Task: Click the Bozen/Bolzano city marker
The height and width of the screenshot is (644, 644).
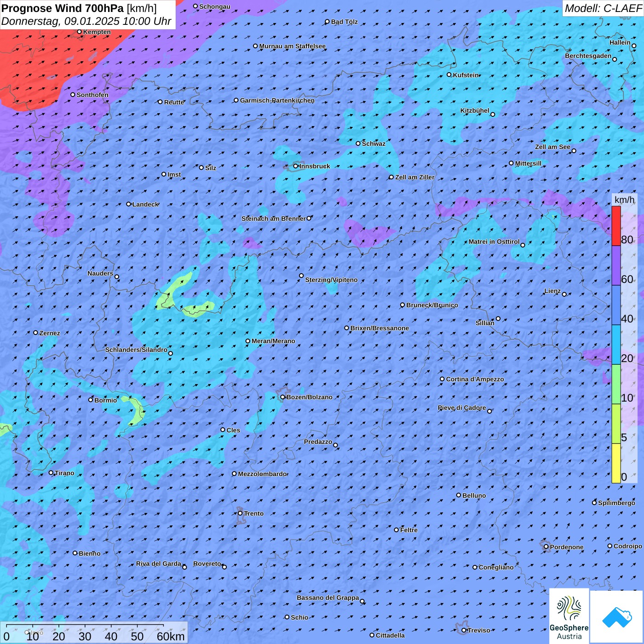Action: pos(283,397)
